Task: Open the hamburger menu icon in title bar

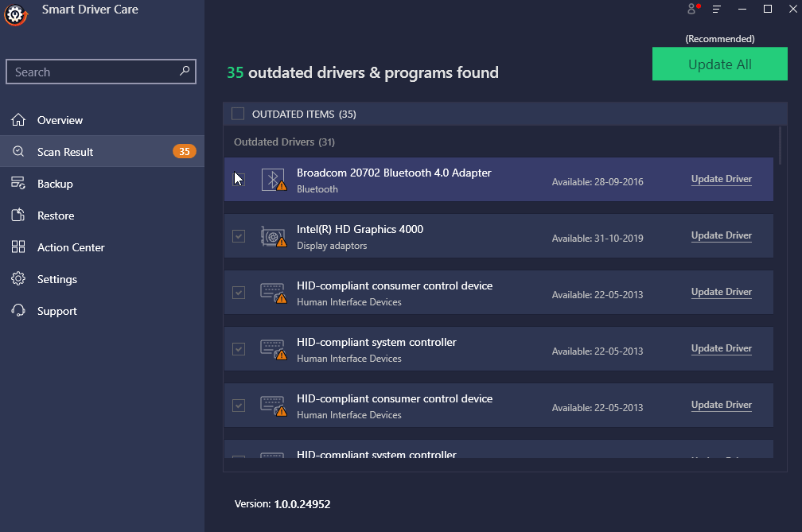Action: (717, 10)
